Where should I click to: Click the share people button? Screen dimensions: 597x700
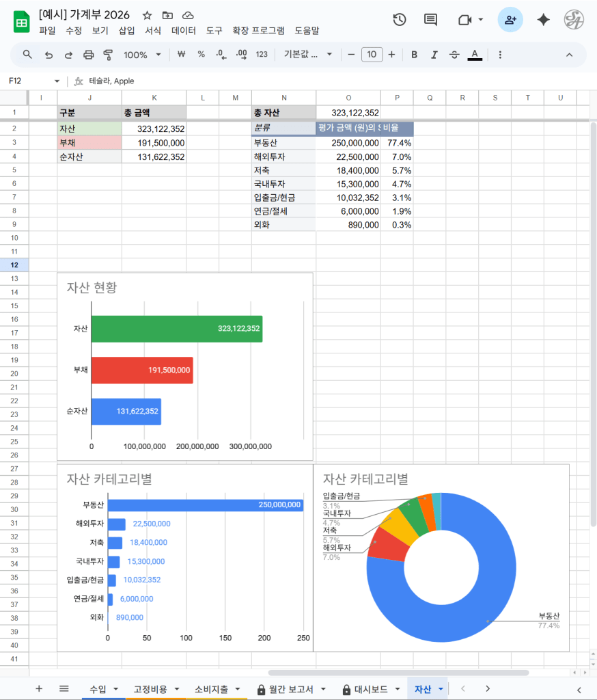coord(510,20)
